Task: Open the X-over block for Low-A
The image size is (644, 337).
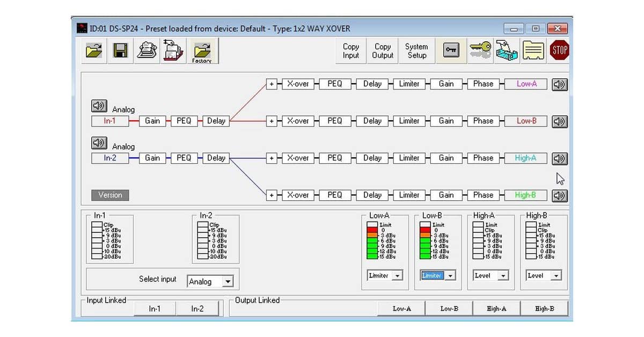Action: pyautogui.click(x=297, y=84)
